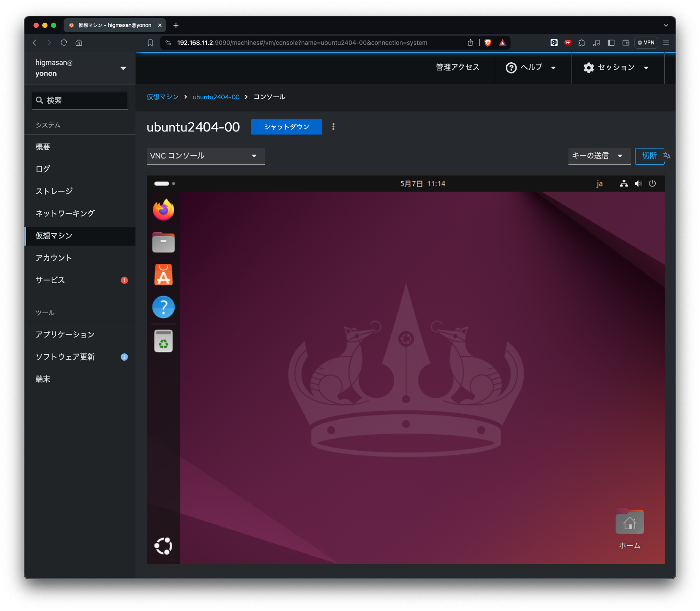700x611 pixels.
Task: Open the higmasan@yonon account dropdown
Action: [x=80, y=68]
